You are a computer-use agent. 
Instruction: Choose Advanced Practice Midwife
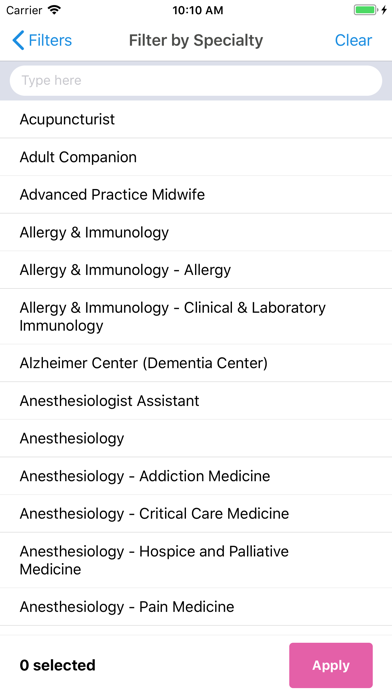(x=196, y=194)
